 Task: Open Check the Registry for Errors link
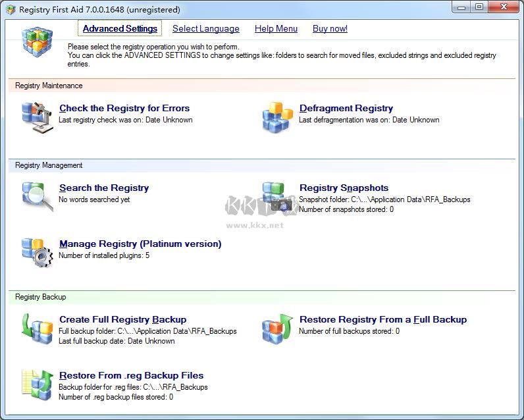click(x=124, y=108)
